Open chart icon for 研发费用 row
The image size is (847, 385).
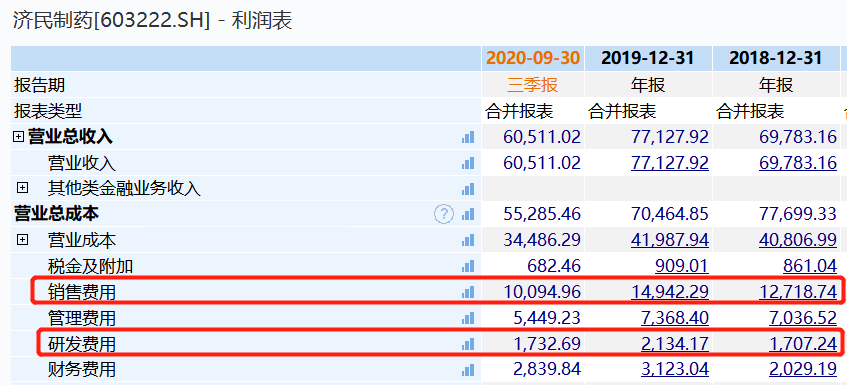pyautogui.click(x=468, y=343)
